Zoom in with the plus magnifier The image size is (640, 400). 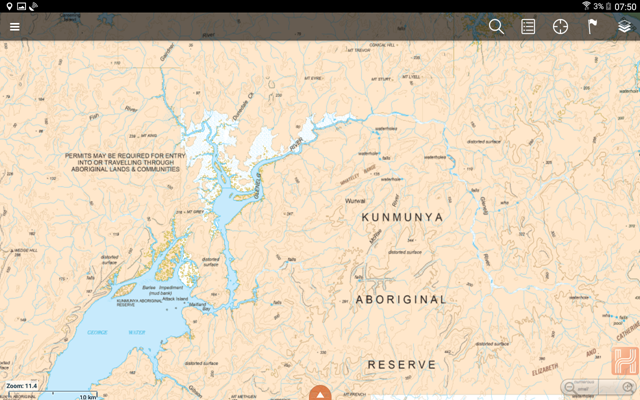point(627,387)
